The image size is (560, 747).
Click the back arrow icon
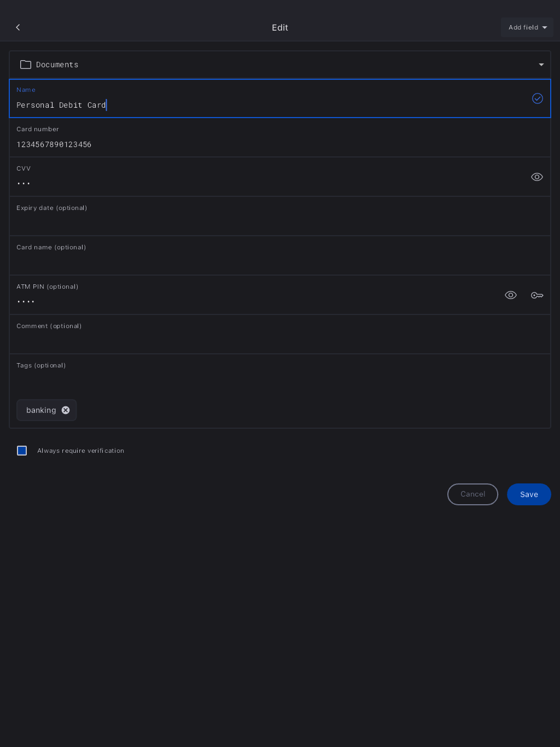point(18,27)
